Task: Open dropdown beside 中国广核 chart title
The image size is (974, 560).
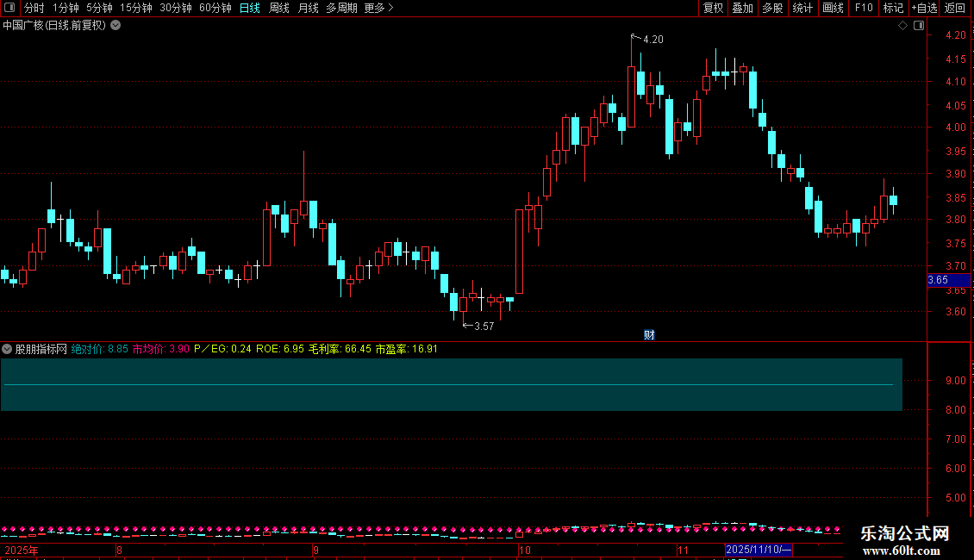Action: [116, 26]
